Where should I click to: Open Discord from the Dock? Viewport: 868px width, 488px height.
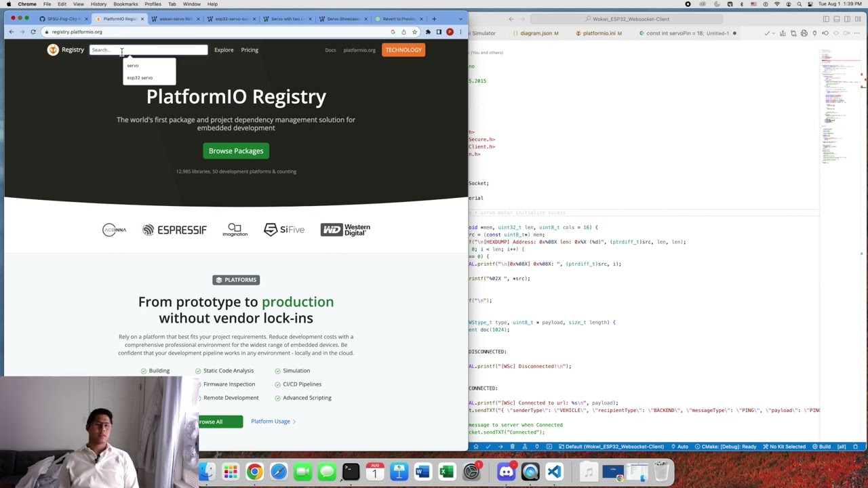click(x=506, y=472)
